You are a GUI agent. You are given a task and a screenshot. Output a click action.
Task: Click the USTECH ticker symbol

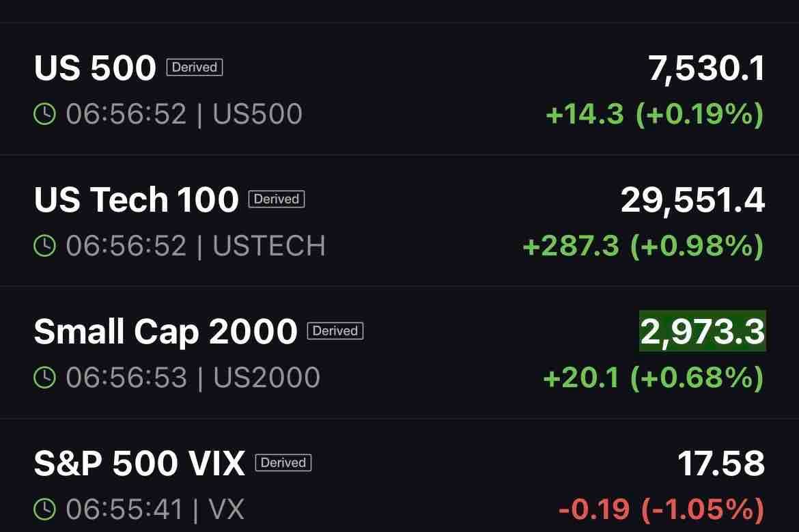click(269, 246)
